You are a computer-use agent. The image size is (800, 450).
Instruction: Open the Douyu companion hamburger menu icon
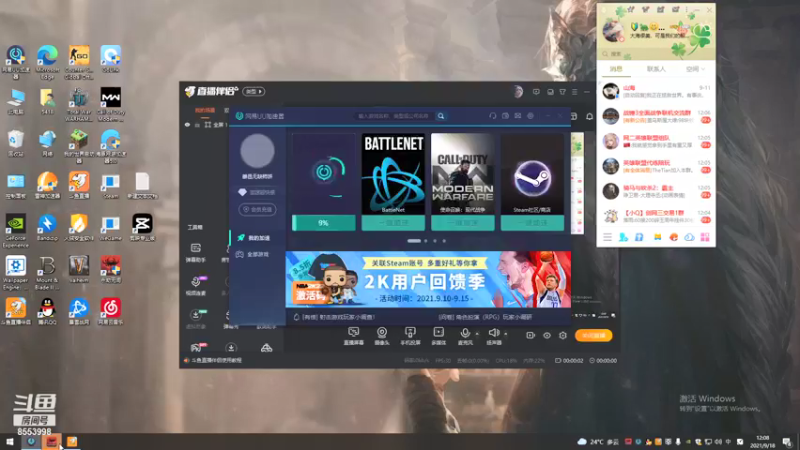click(x=574, y=92)
